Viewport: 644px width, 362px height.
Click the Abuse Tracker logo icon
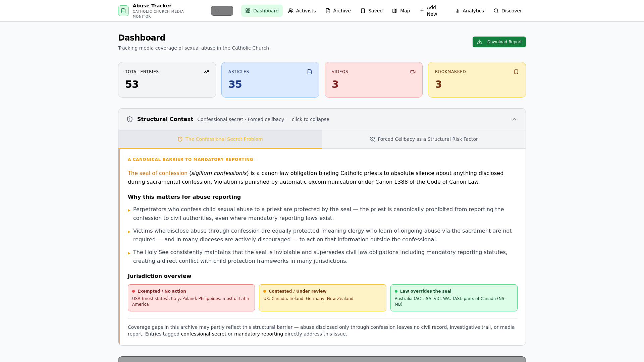coord(123,11)
